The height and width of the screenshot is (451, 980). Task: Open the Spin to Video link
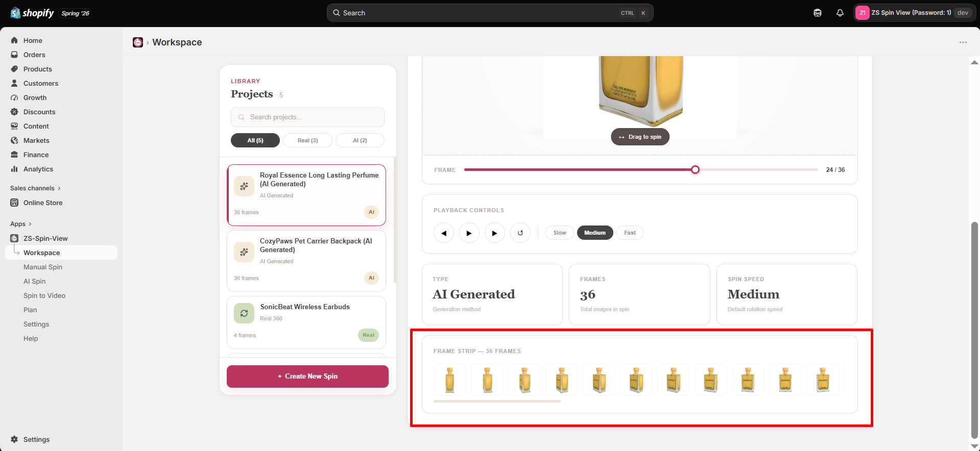coord(44,295)
